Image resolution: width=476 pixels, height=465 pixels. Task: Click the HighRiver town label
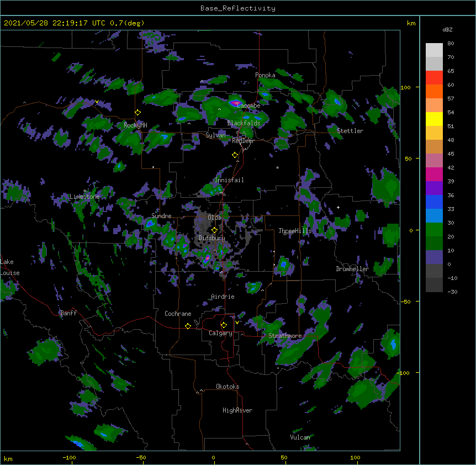click(x=237, y=410)
